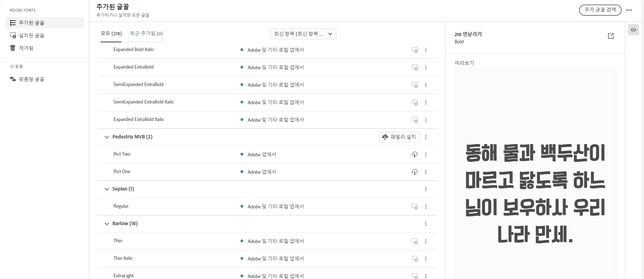
Task: Collapse the Pedestria MVB family
Action: coord(107,137)
